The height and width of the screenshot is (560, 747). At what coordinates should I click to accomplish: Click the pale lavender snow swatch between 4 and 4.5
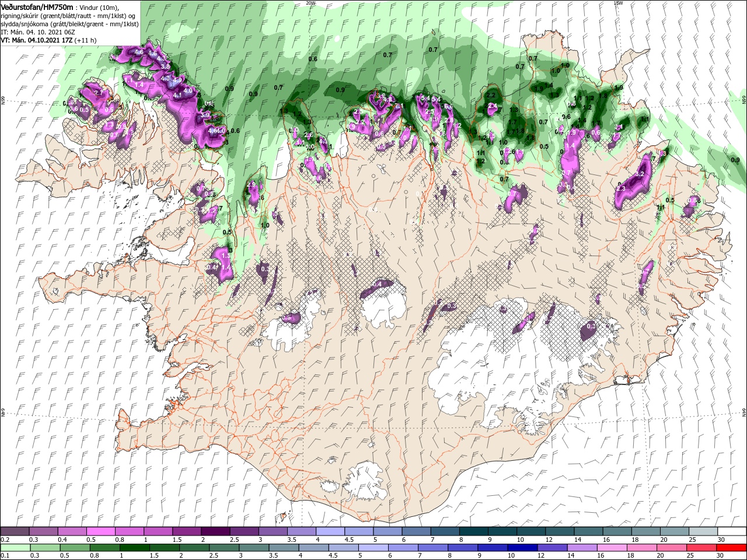pyautogui.click(x=330, y=531)
